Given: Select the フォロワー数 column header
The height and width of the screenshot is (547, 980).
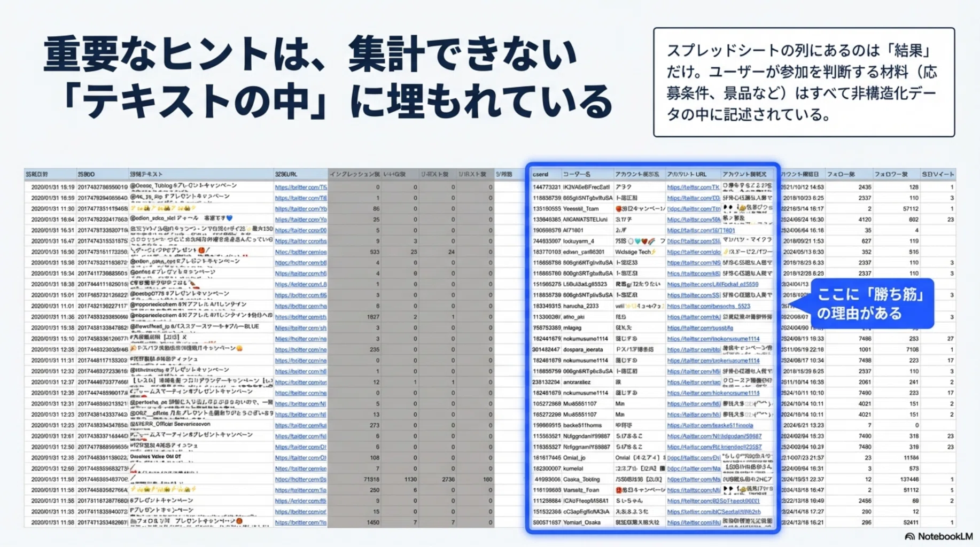Looking at the screenshot, I should [896, 174].
